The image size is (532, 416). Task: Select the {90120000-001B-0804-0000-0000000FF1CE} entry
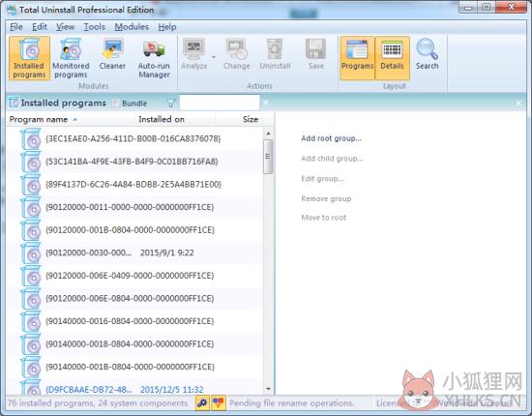click(134, 229)
